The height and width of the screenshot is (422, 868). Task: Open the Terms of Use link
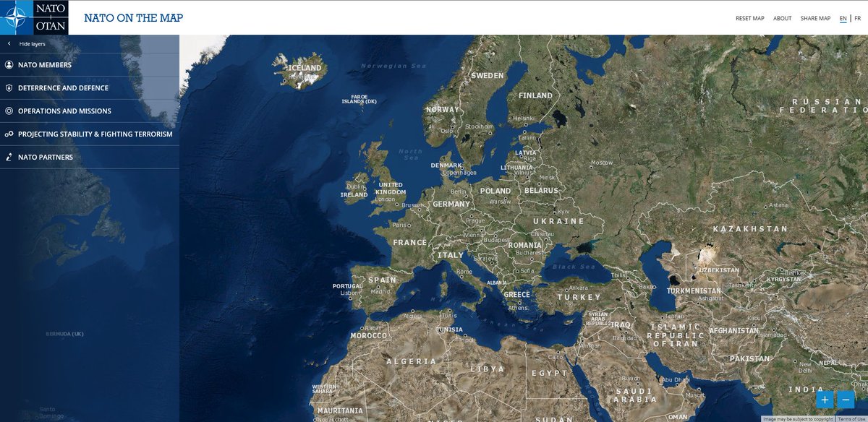point(852,419)
